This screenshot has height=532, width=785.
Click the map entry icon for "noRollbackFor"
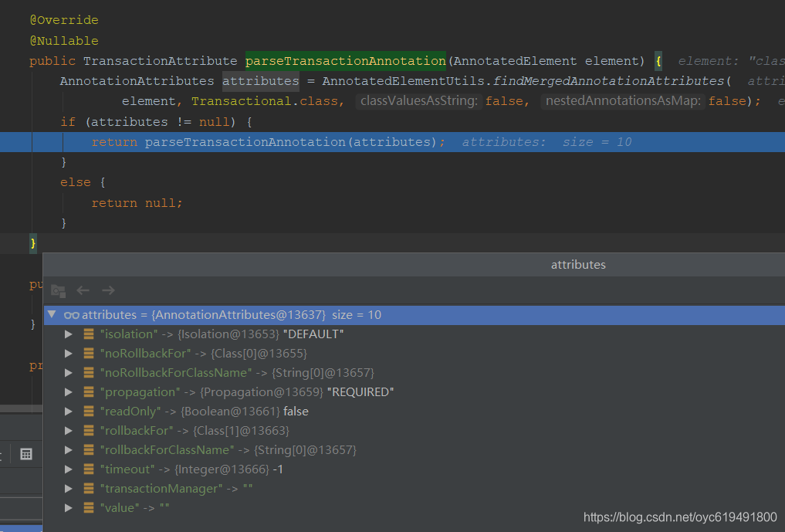[89, 354]
